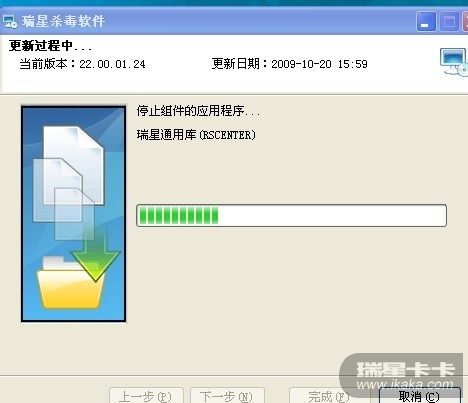Click the 更新日期 2009-10-20 15:59 text
This screenshot has height=403, width=468.
pyautogui.click(x=290, y=64)
